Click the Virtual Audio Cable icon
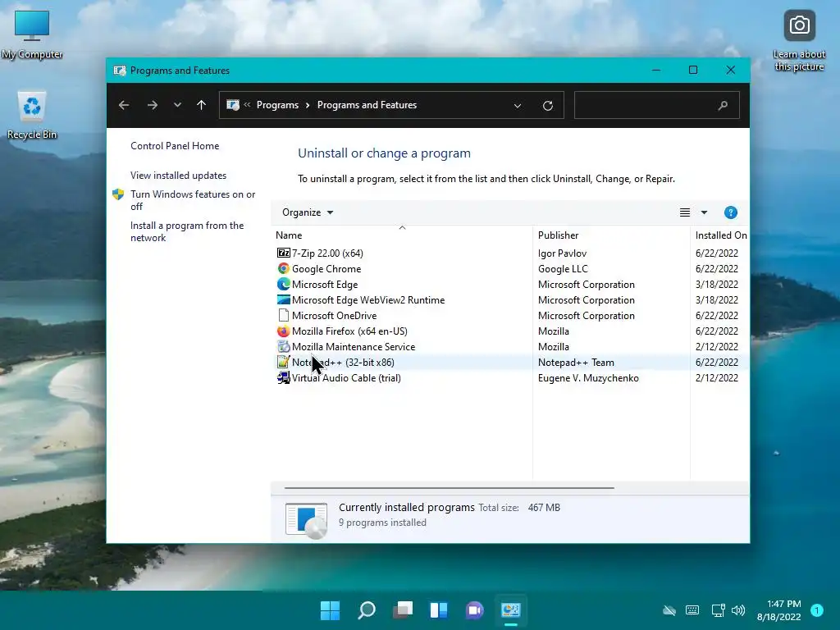The height and width of the screenshot is (630, 840). click(283, 377)
